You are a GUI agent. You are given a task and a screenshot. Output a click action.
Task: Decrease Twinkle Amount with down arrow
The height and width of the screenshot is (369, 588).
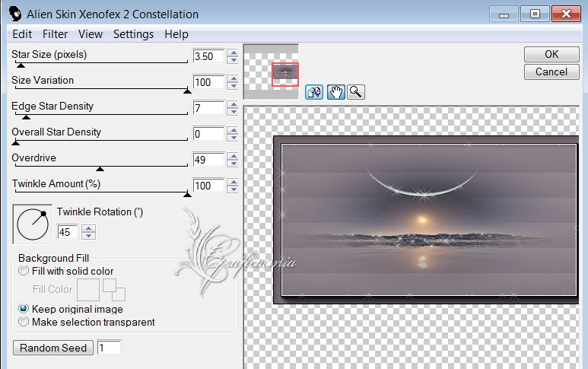coord(234,189)
